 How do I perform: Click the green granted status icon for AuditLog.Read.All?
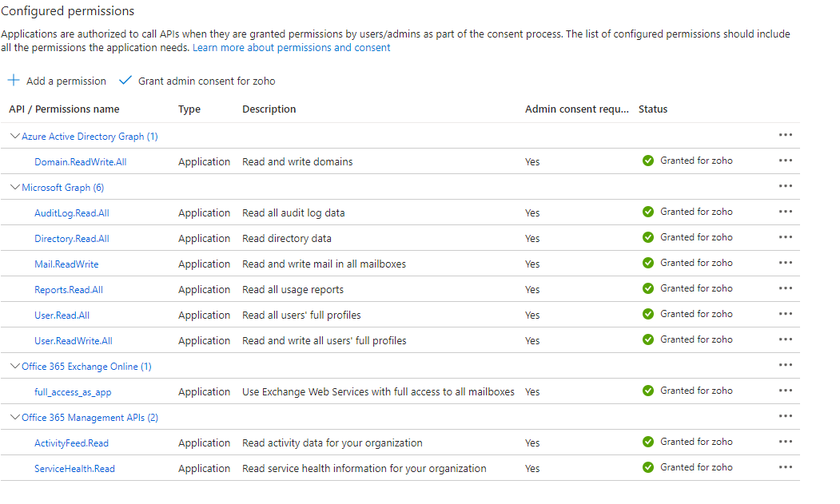[648, 212]
